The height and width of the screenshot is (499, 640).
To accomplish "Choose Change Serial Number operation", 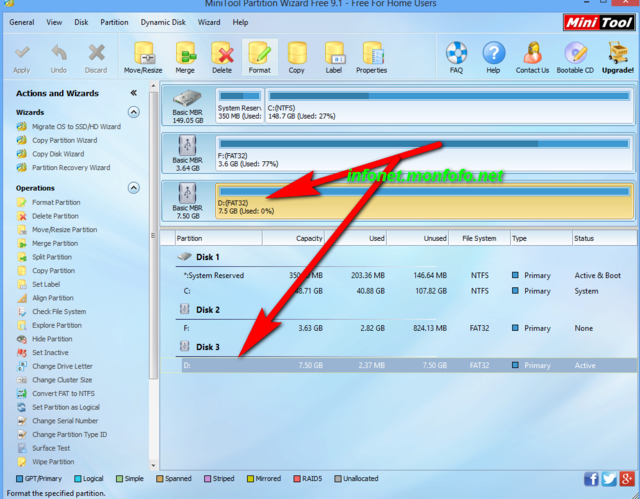I will pyautogui.click(x=65, y=421).
